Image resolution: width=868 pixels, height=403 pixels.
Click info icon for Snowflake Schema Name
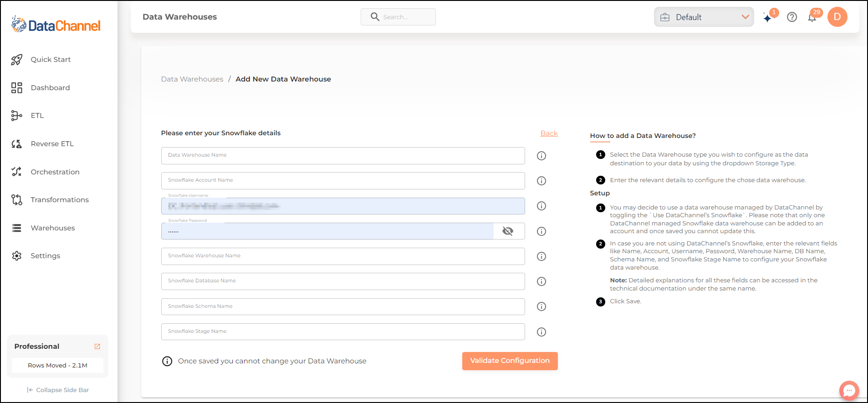[x=541, y=306]
